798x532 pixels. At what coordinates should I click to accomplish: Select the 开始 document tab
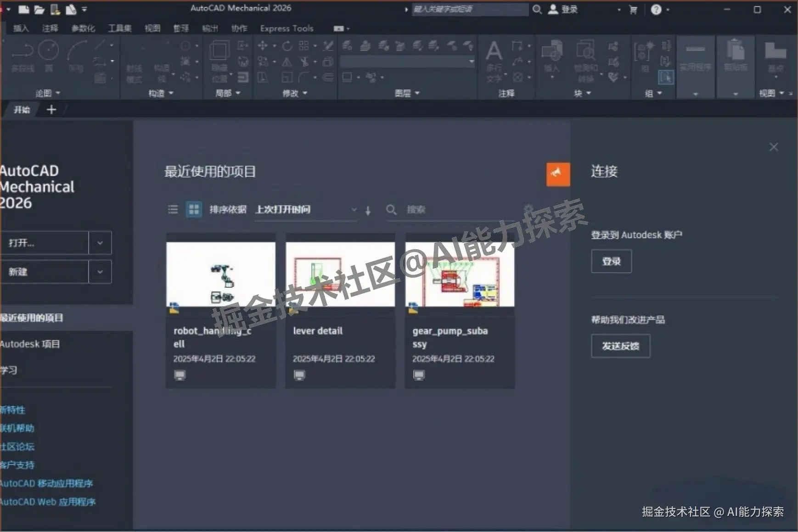pyautogui.click(x=22, y=110)
